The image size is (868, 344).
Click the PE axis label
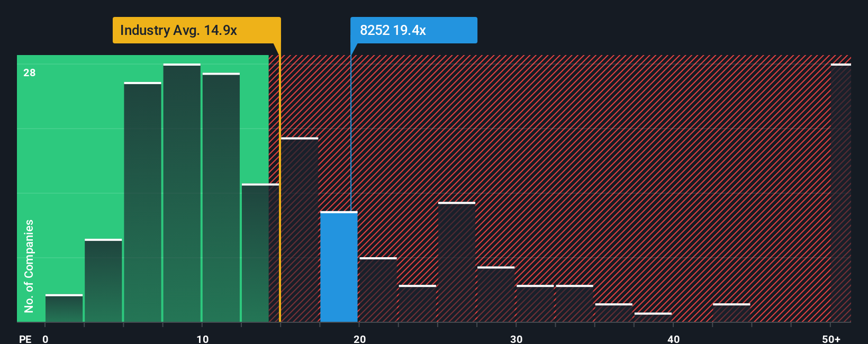pyautogui.click(x=25, y=339)
